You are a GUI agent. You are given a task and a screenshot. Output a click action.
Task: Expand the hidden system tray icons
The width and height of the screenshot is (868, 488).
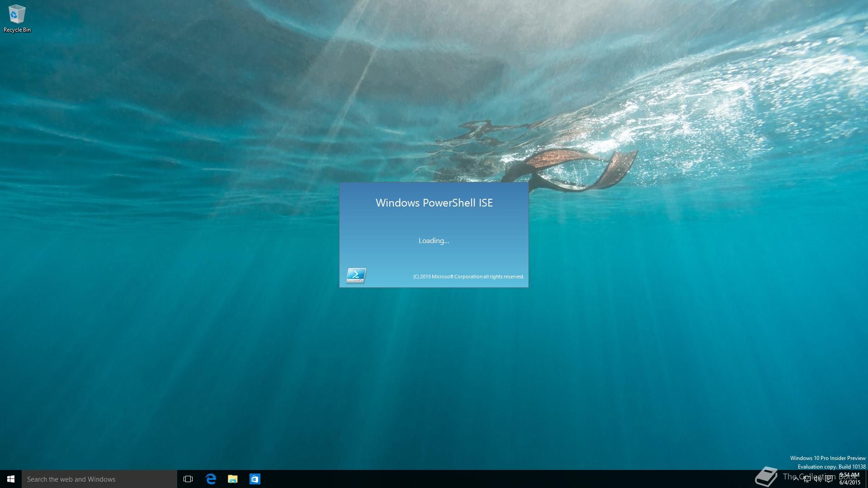[x=796, y=479]
